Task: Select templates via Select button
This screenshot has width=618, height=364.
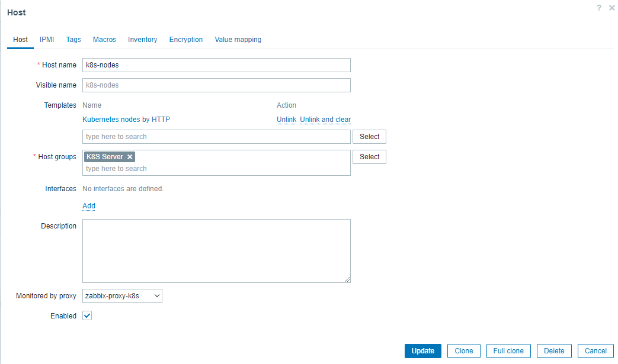Action: [x=369, y=137]
